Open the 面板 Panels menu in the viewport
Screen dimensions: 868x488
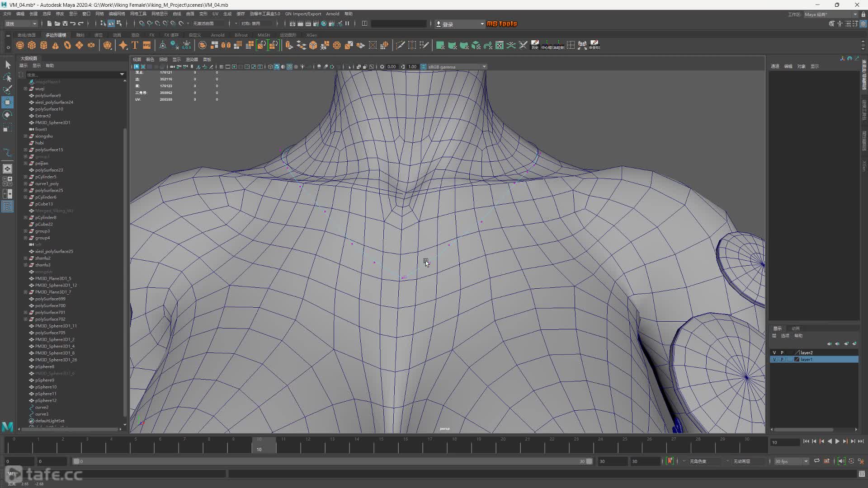(x=207, y=60)
